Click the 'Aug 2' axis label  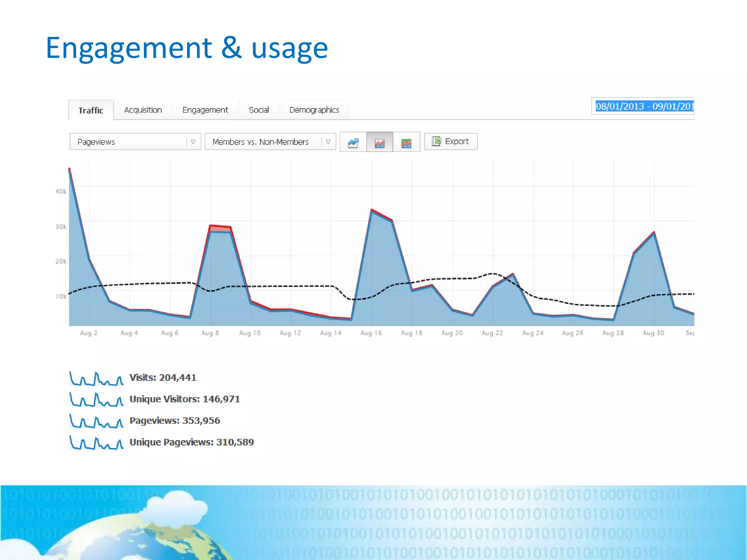[89, 333]
